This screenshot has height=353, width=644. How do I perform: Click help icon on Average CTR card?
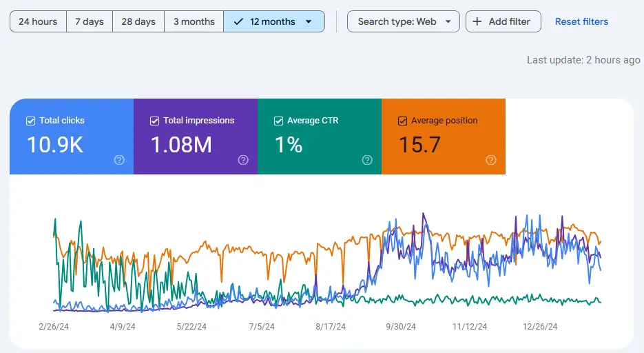[367, 160]
